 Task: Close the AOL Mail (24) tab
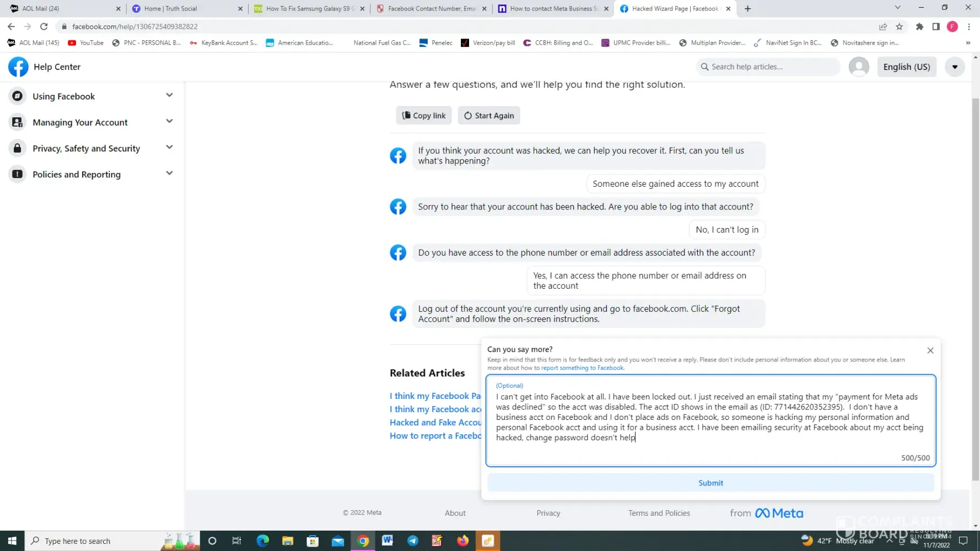[x=118, y=9]
